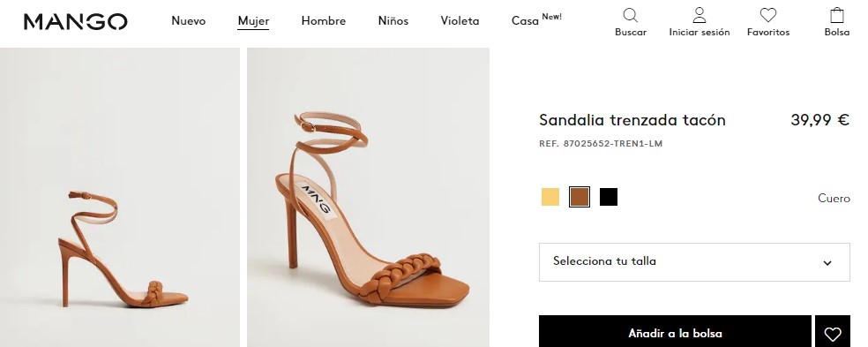Click the Iniciar sesión person icon
This screenshot has height=347, width=868.
click(x=700, y=15)
